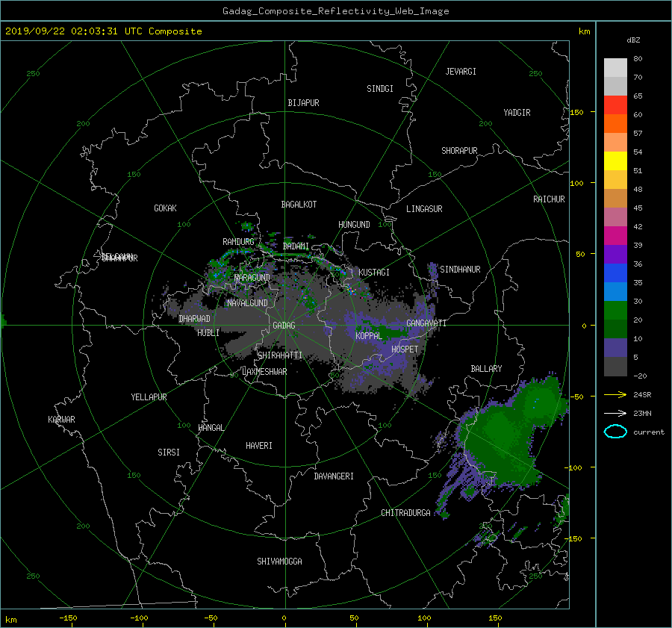Viewport: 672px width, 628px height.
Task: Click the HUNGUND city label
Action: click(354, 225)
